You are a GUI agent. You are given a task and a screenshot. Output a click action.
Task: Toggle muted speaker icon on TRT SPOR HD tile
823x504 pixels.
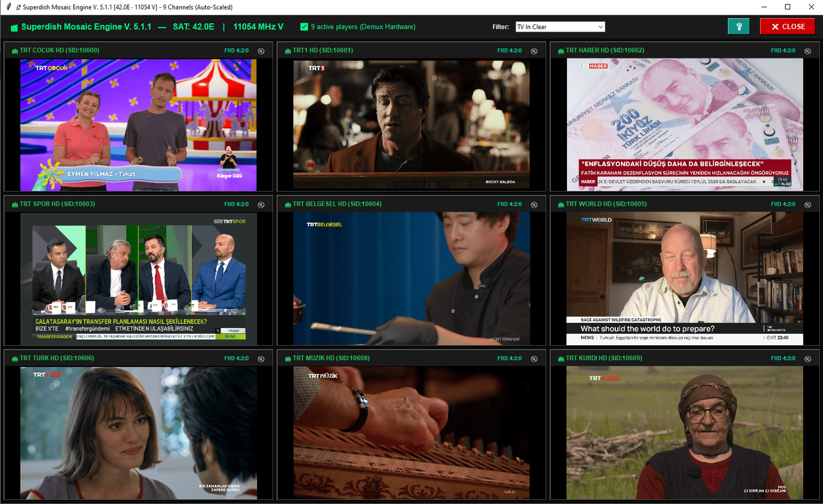[261, 204]
